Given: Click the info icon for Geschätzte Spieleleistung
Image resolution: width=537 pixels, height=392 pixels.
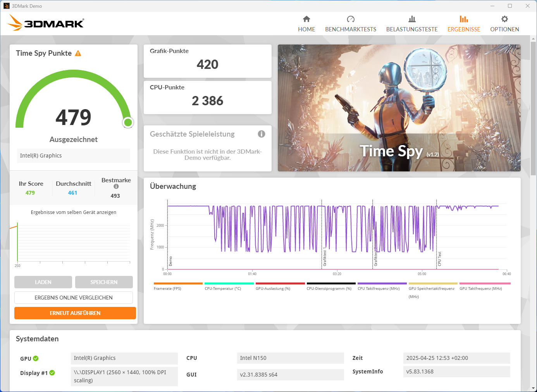Looking at the screenshot, I should click(262, 134).
